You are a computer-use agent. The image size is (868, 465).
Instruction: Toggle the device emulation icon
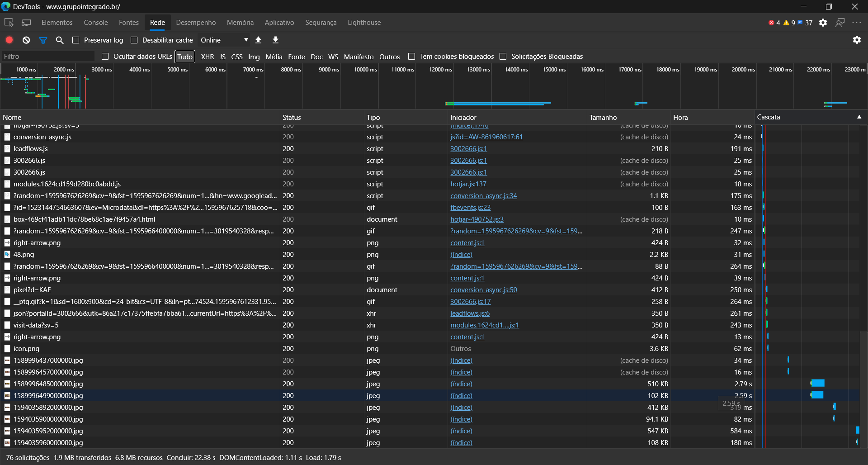(26, 23)
